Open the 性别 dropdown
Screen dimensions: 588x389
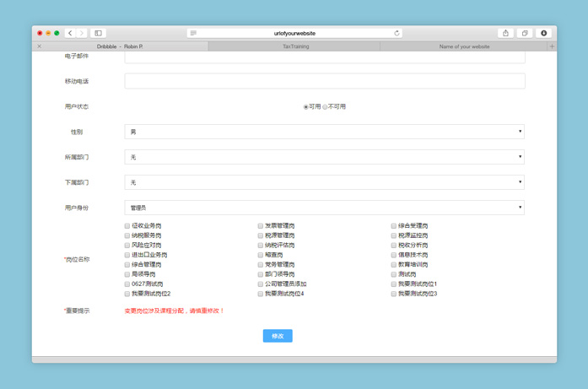click(324, 132)
